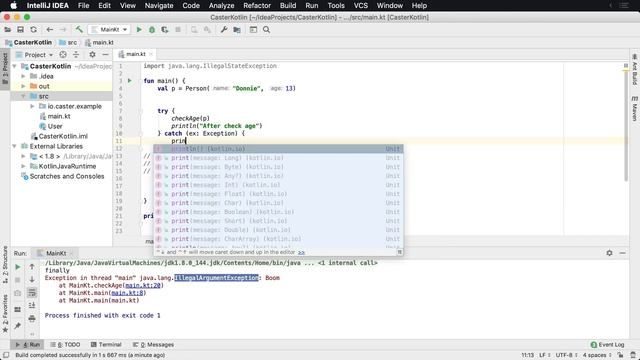The height and width of the screenshot is (360, 640).
Task: Select the MainKt tab in Run panel
Action: [56, 253]
